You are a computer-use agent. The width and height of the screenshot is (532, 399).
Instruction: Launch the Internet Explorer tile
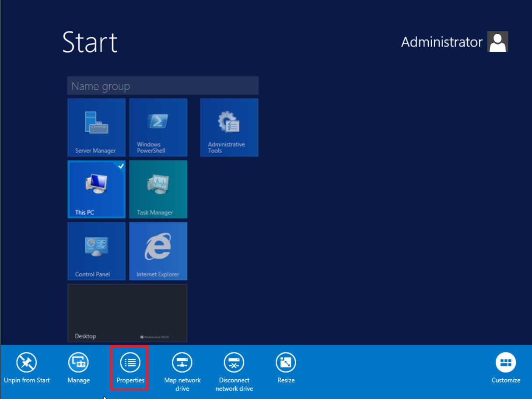pyautogui.click(x=158, y=251)
